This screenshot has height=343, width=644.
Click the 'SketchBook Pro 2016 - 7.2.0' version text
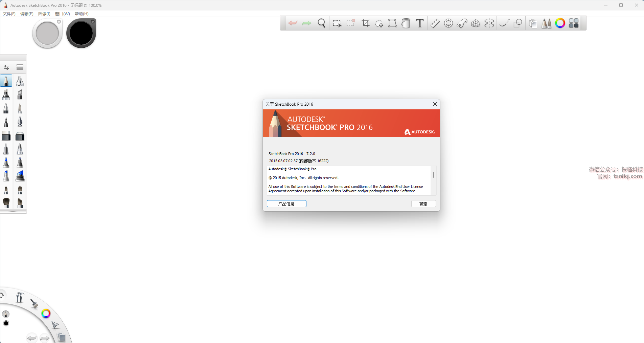[292, 154]
